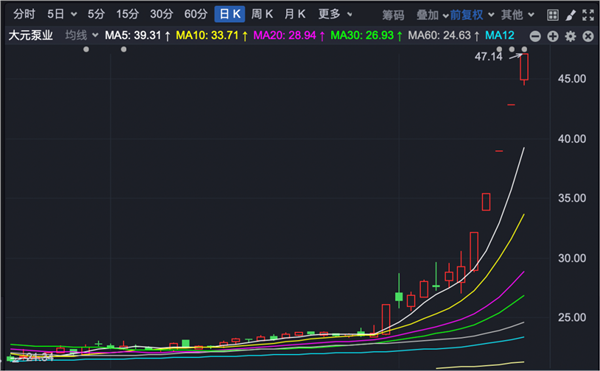The height and width of the screenshot is (371, 600).
Task: Open the 叠加 overlay option
Action: (x=432, y=15)
